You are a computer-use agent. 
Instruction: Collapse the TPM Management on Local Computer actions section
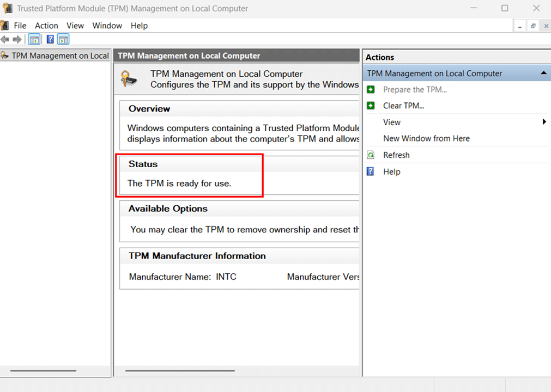coord(543,73)
